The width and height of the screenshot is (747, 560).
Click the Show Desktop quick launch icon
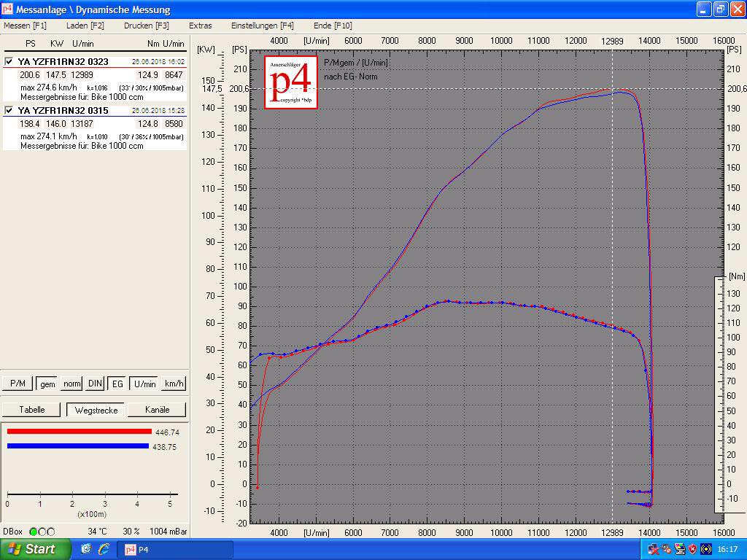[x=86, y=549]
